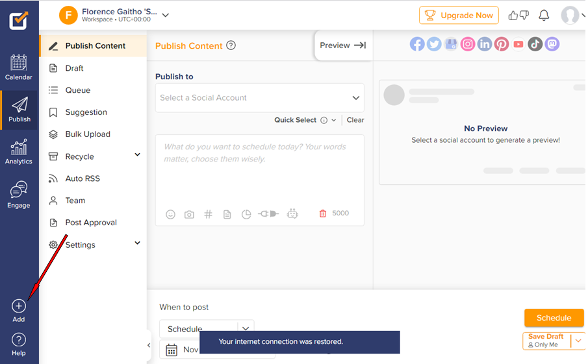Open the Help question mark icon
588x364 pixels.
[19, 339]
